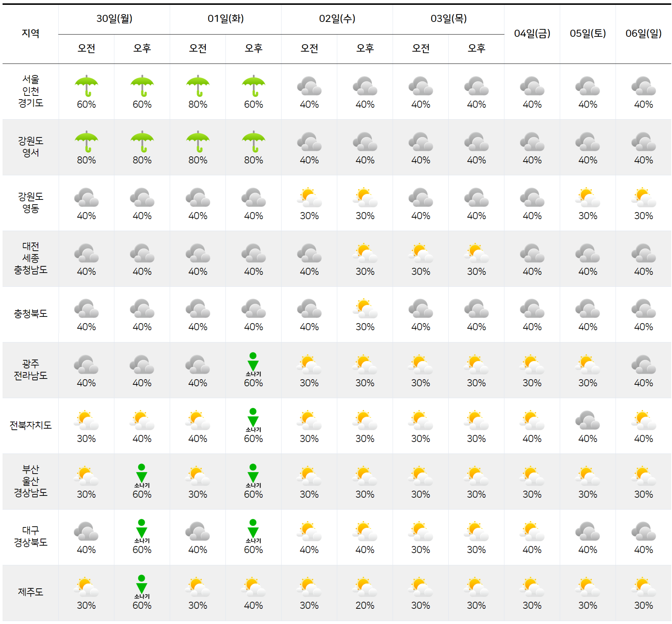
Task: Click the 서울 인천 경기도 region label
Action: 30,91
